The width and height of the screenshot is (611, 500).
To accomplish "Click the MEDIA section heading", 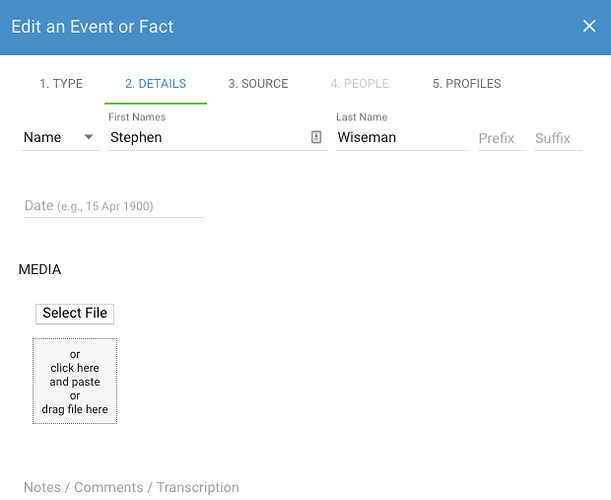I will click(x=40, y=269).
